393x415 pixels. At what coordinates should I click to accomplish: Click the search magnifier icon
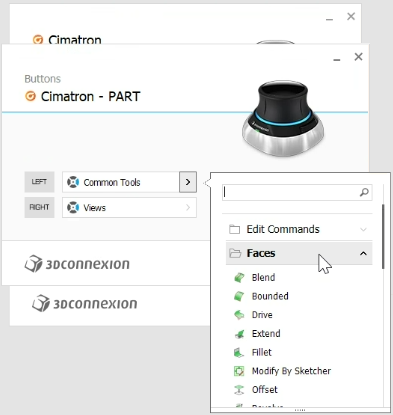click(x=364, y=192)
